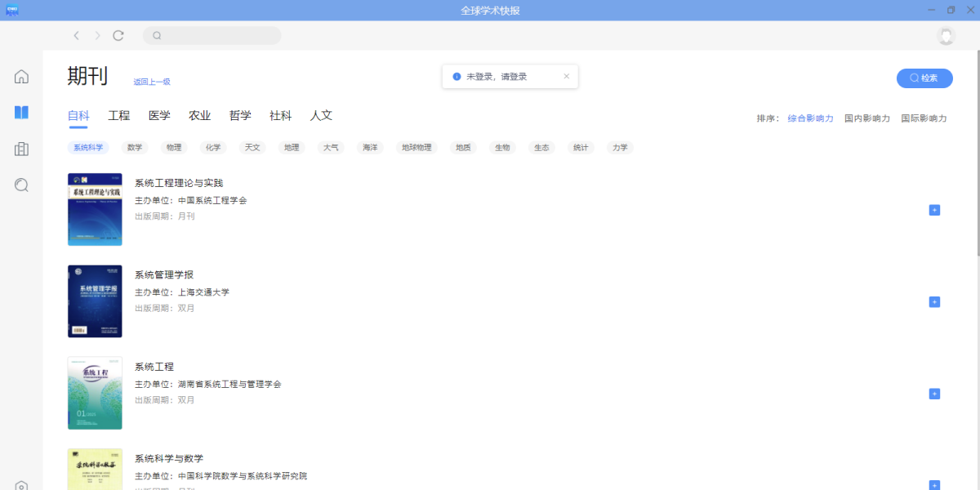Select the Journals book icon in sidebar
Image resolution: width=980 pixels, height=490 pixels.
(x=20, y=112)
